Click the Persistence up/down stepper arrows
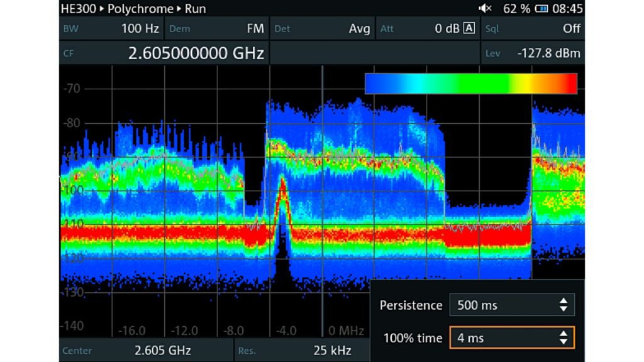Screen dimensions: 644x362 (x=563, y=305)
